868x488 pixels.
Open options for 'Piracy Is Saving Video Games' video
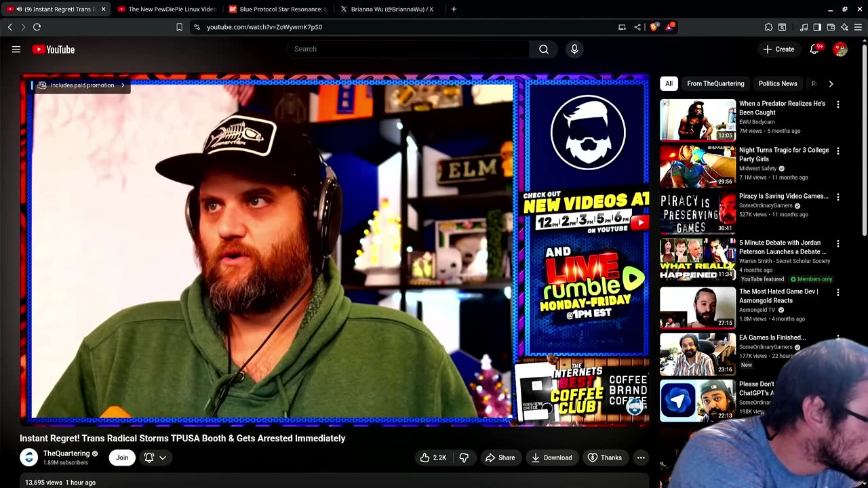click(838, 197)
